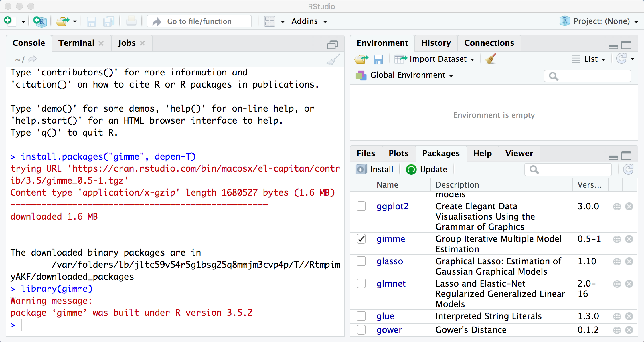Click the Save All documents icon
This screenshot has width=644, height=342.
[109, 22]
